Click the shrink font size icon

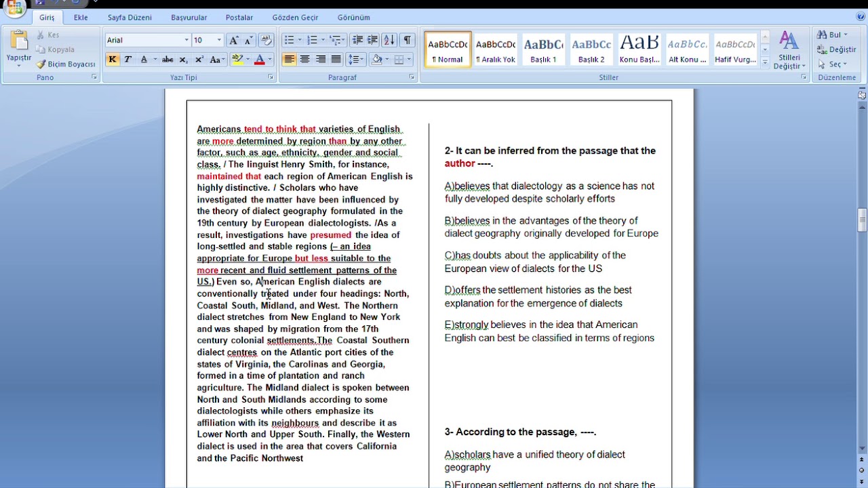click(x=249, y=40)
